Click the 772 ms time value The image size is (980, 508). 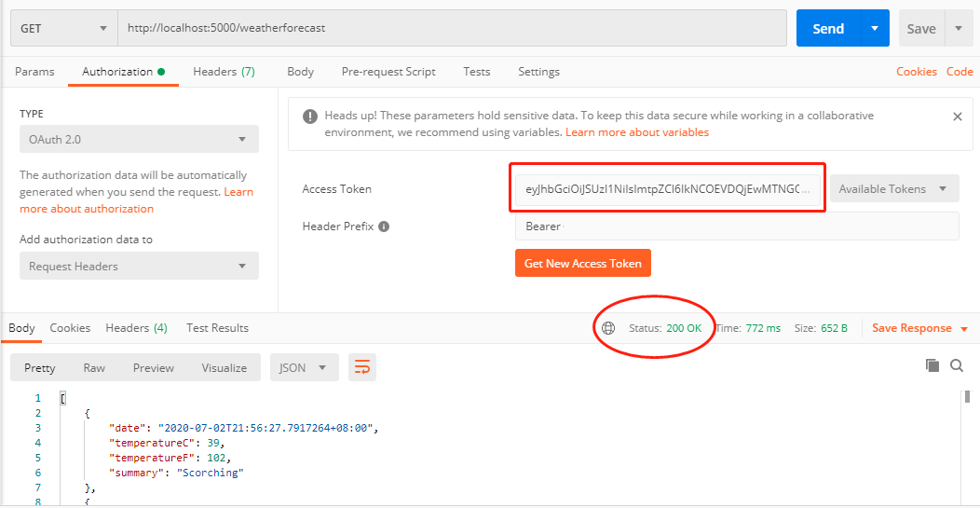point(763,328)
